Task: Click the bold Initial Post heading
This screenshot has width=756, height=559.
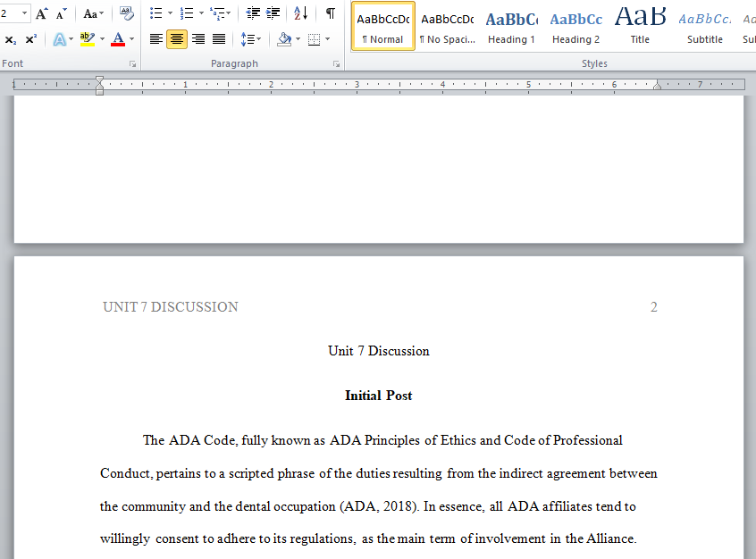Action: coord(379,396)
